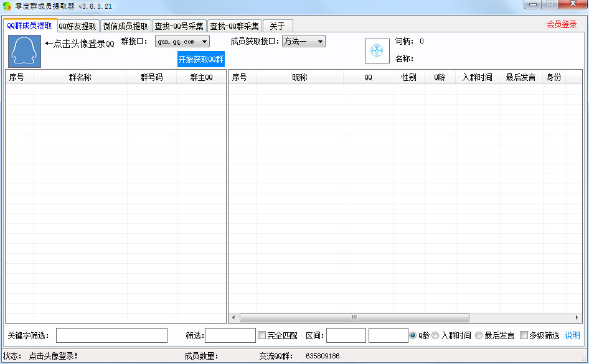
Task: Switch to the QQ好友提取 tab
Action: (x=78, y=26)
